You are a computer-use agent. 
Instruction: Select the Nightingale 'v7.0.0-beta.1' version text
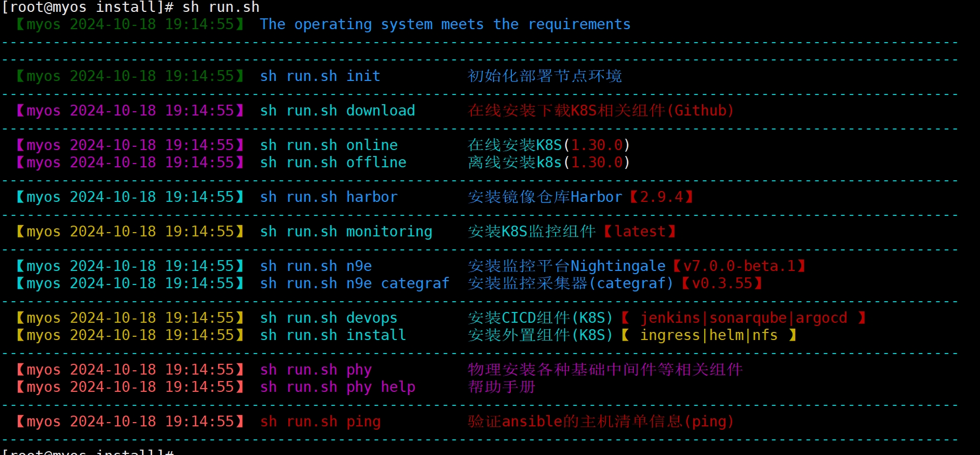coord(740,266)
